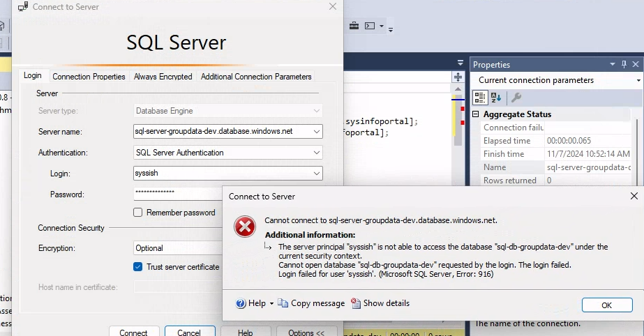Click the editor scrollbar up arrow
Image resolution: width=644 pixels, height=336 pixels.
[458, 89]
